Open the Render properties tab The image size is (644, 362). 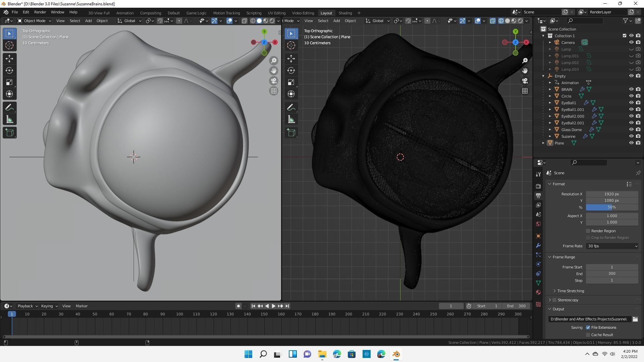[538, 186]
